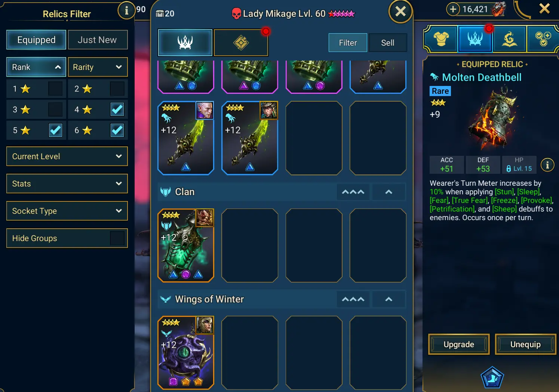Image resolution: width=559 pixels, height=392 pixels.
Task: Unequip the Molten Deathbell relic
Action: (x=525, y=344)
